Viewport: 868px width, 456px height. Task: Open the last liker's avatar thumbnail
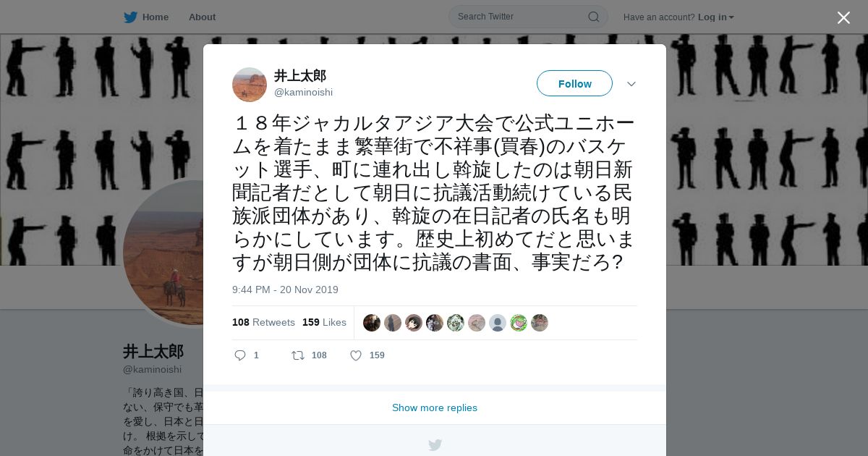[x=540, y=323]
